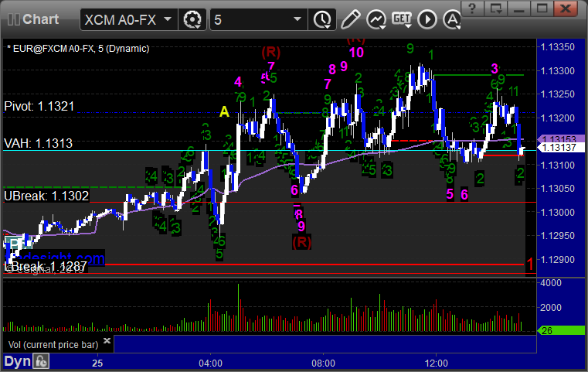
Task: Click the purple price tag 1.13153
Action: pyautogui.click(x=561, y=139)
